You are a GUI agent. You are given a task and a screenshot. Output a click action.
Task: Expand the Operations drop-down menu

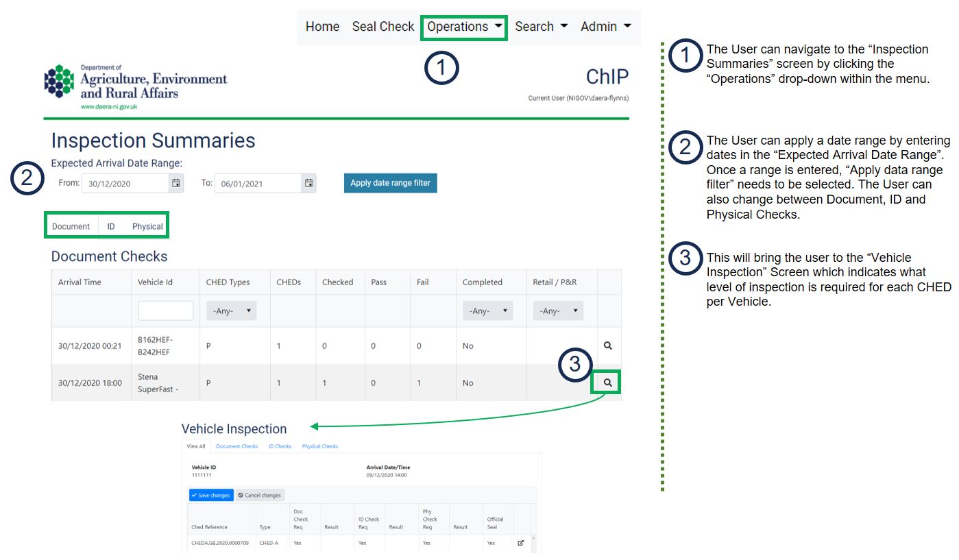464,27
